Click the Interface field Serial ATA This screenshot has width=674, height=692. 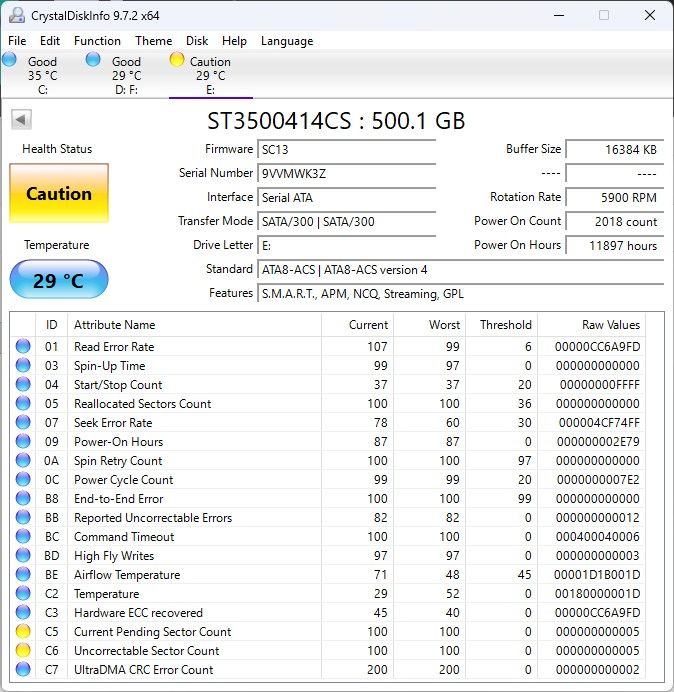(346, 197)
